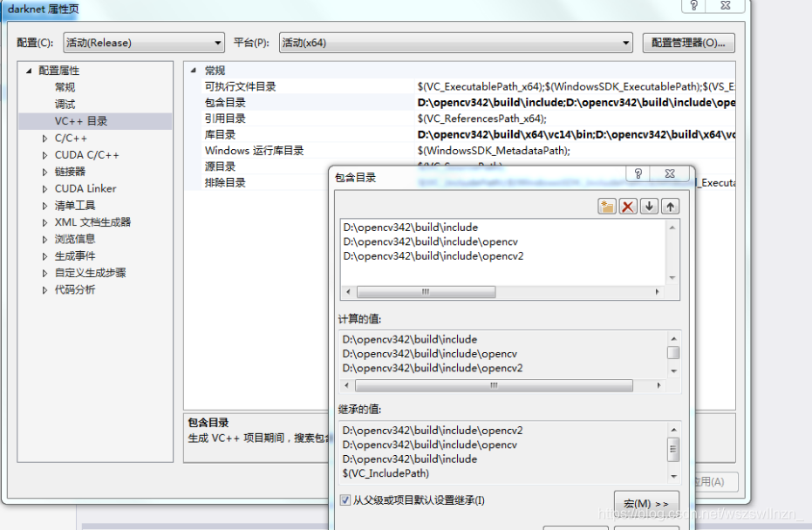Viewport: 812px width, 530px height.
Task: Expand the C/C++ tree node
Action: click(45, 139)
